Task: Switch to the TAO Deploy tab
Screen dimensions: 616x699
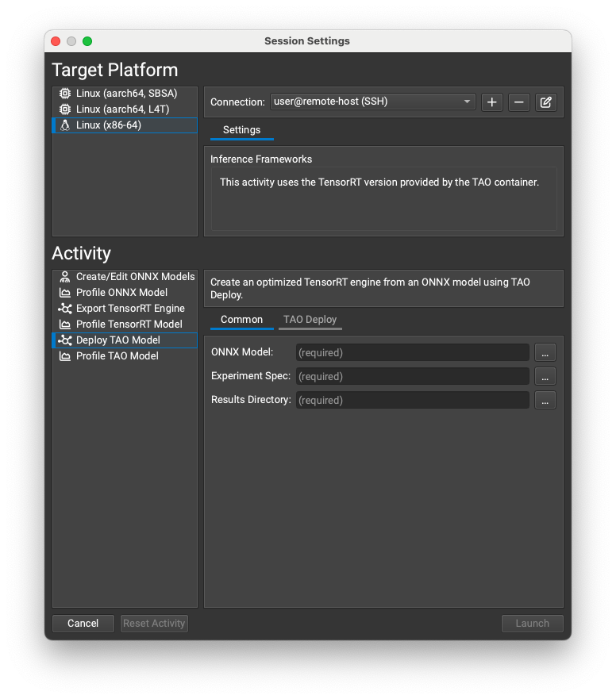Action: coord(310,320)
